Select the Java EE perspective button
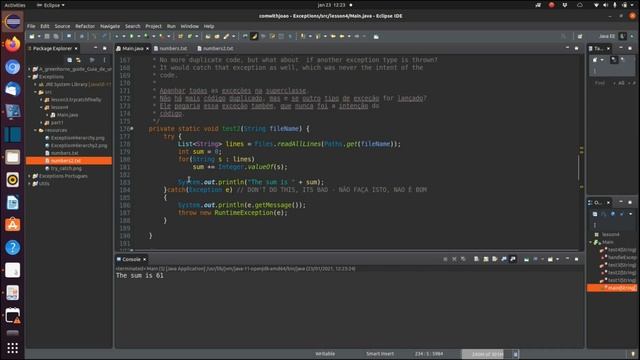Screen dimensions: 640x360 point(607,36)
